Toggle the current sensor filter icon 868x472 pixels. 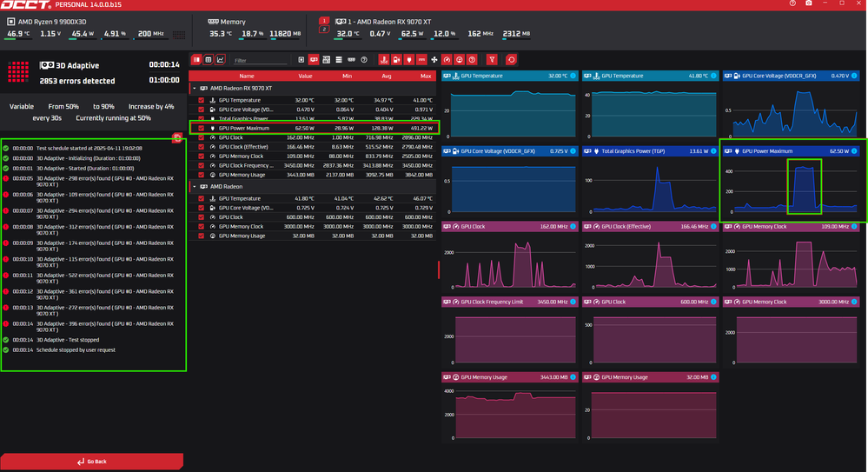421,60
